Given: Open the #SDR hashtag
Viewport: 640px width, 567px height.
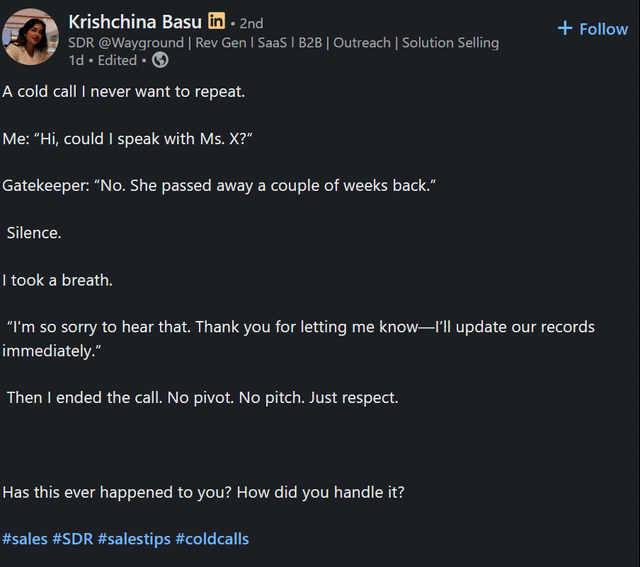Looking at the screenshot, I should coord(72,539).
